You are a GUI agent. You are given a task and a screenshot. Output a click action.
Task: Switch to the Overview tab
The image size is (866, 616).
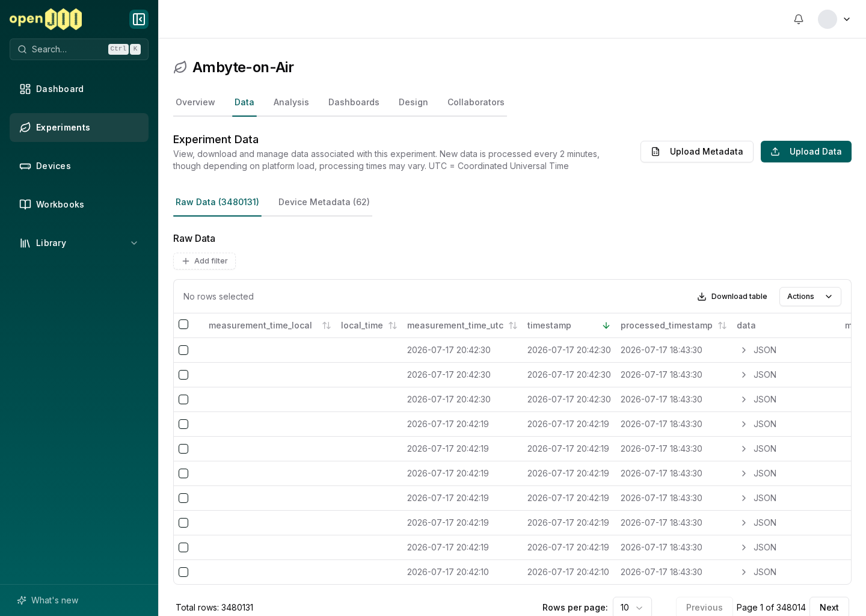tap(195, 102)
